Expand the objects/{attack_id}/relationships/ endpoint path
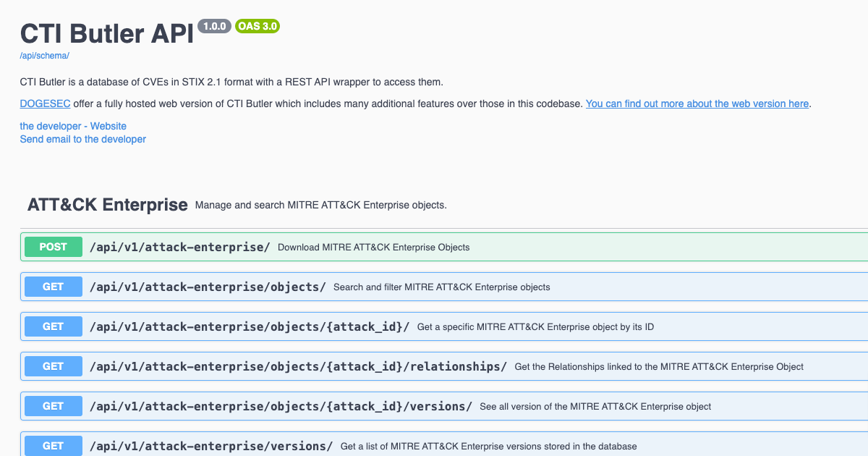Screen dimensions: 868x456 point(298,366)
